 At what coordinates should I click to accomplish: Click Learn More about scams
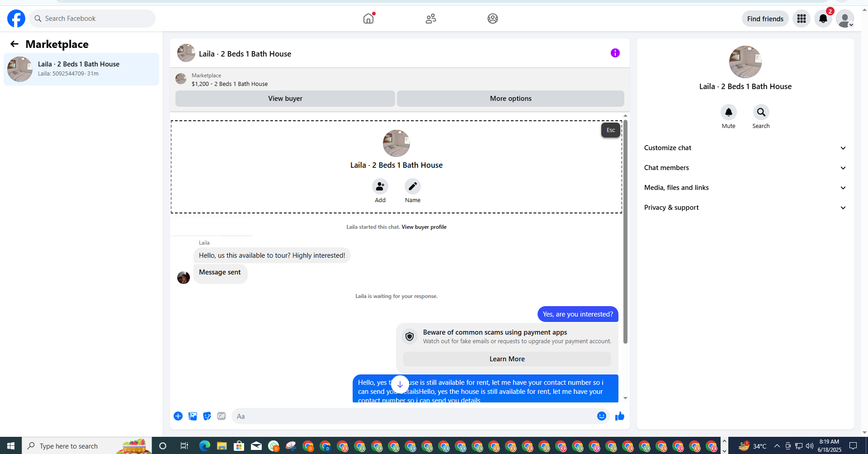tap(507, 359)
